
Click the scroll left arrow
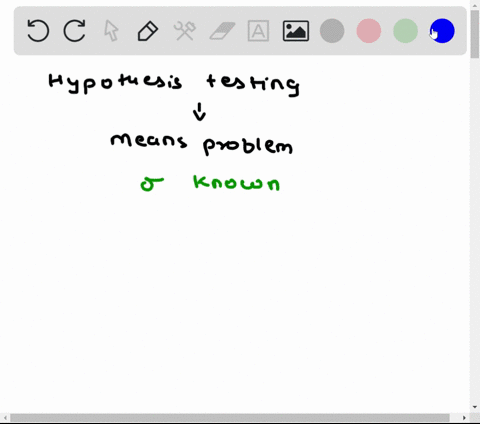(x=5, y=418)
